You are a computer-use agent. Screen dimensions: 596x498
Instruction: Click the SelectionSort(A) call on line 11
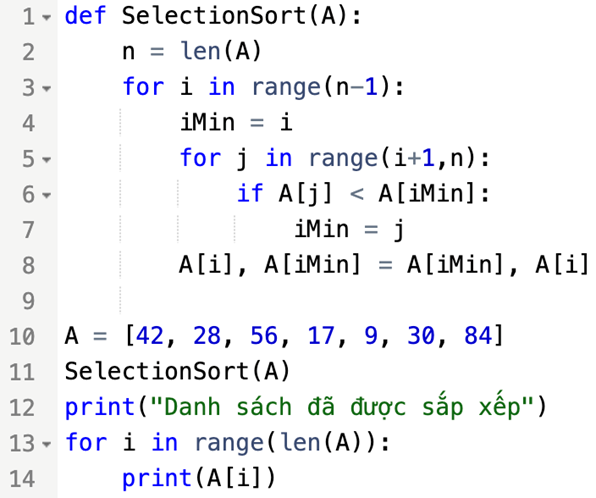pos(177,371)
